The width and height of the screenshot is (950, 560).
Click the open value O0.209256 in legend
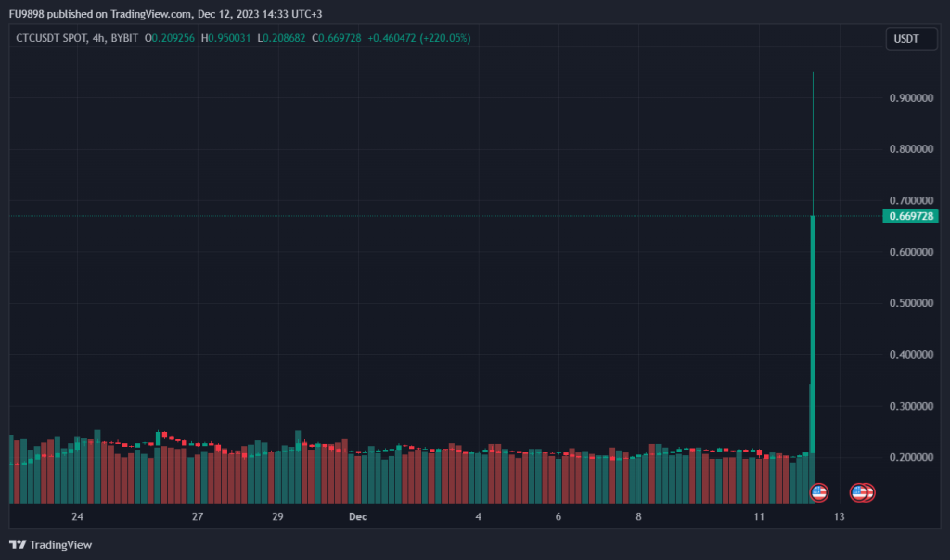[169, 38]
